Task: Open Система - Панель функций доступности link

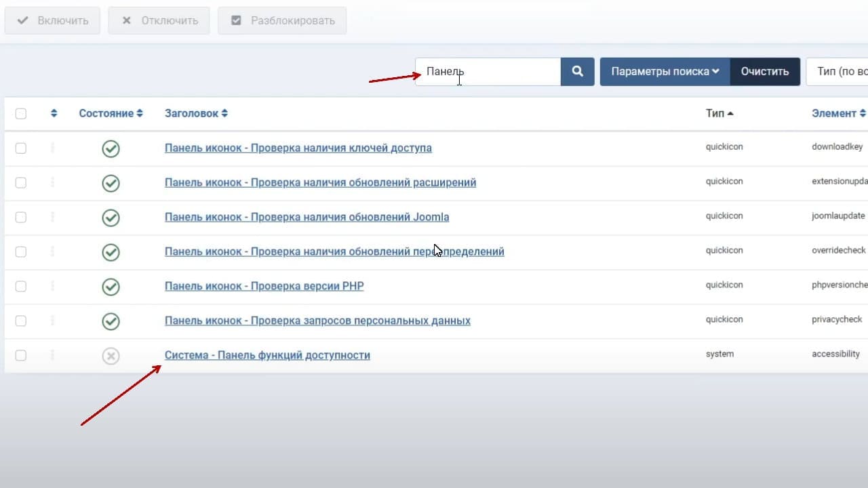Action: [x=267, y=355]
